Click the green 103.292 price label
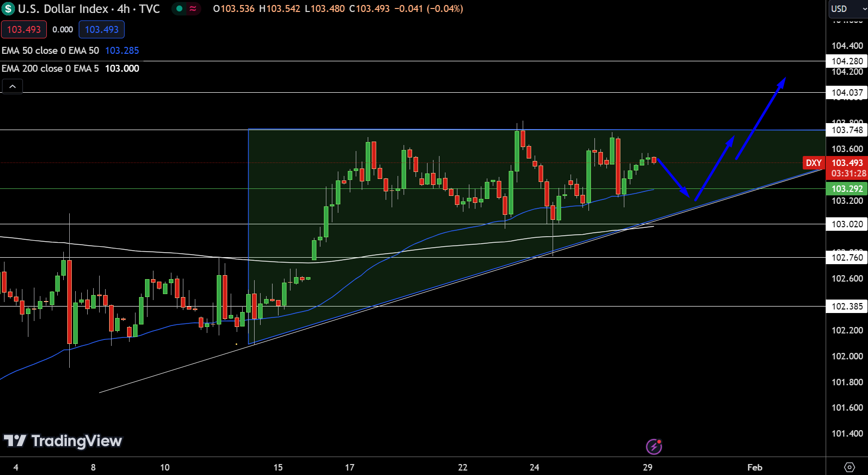The width and height of the screenshot is (868, 475). [847, 189]
